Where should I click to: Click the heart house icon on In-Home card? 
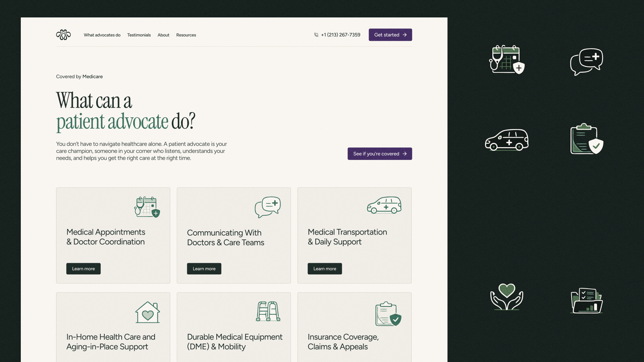pos(148,312)
